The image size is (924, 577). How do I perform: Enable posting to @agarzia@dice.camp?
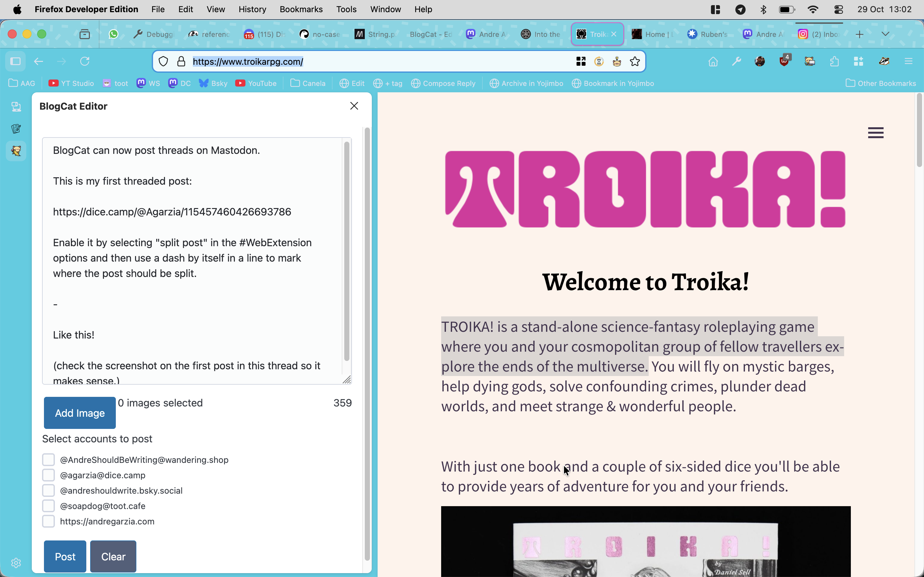pos(48,475)
